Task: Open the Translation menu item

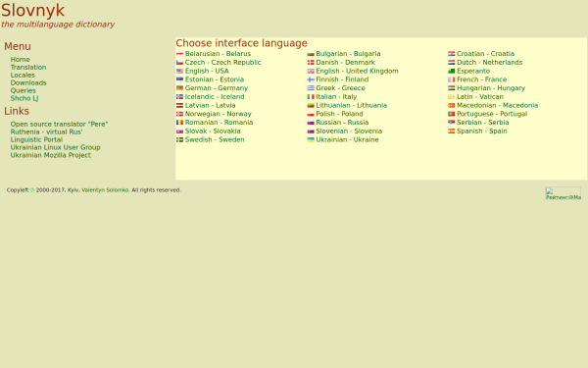Action: 28,67
